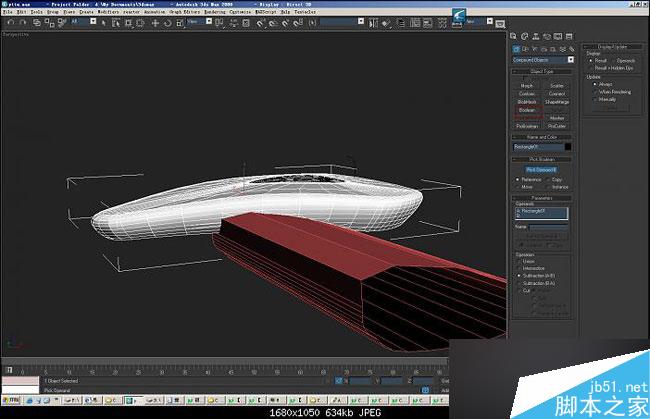Screen dimensions: 650x419
Task: Click the Align tool icon
Action: click(386, 23)
